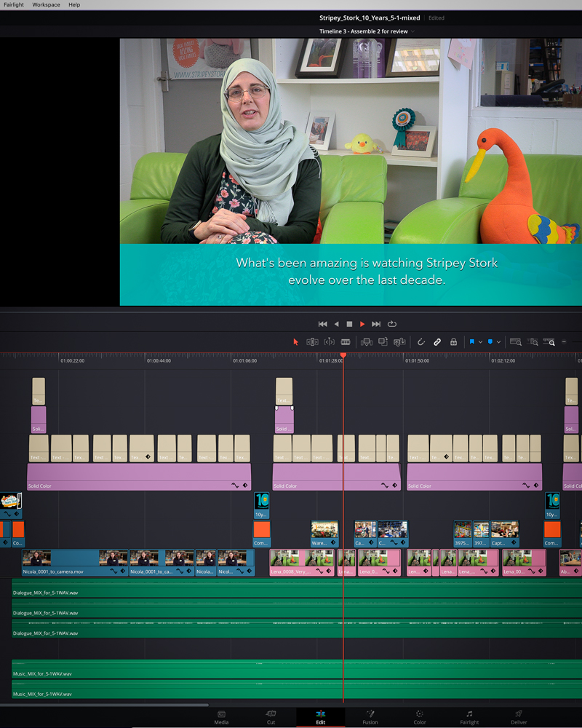Screen dimensions: 582x728
Task: Expand curve editor on Lena_0008_Very clip
Action: (x=319, y=571)
